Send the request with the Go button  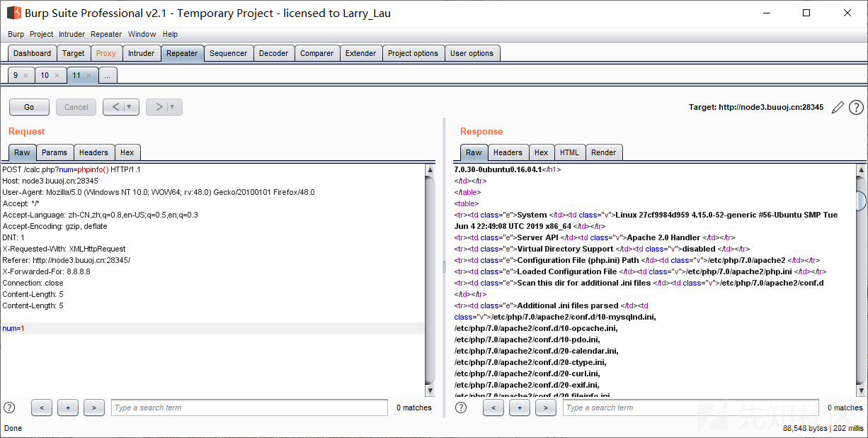point(29,107)
